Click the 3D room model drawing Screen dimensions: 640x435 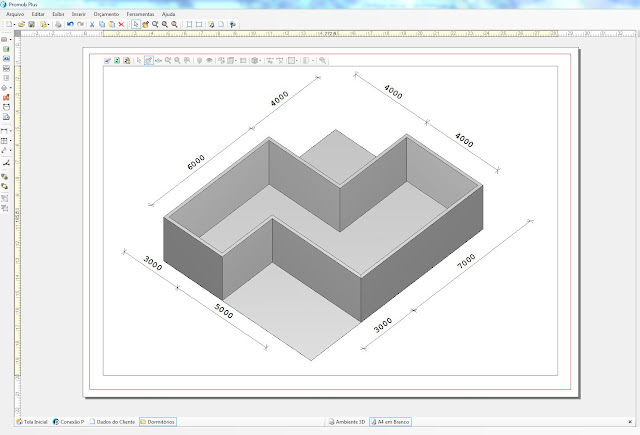click(323, 244)
